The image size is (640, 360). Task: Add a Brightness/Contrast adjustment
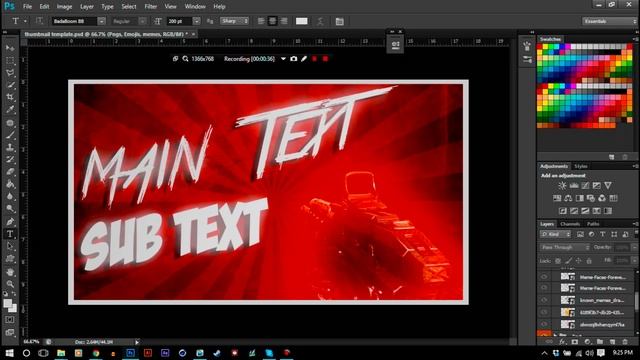(562, 186)
